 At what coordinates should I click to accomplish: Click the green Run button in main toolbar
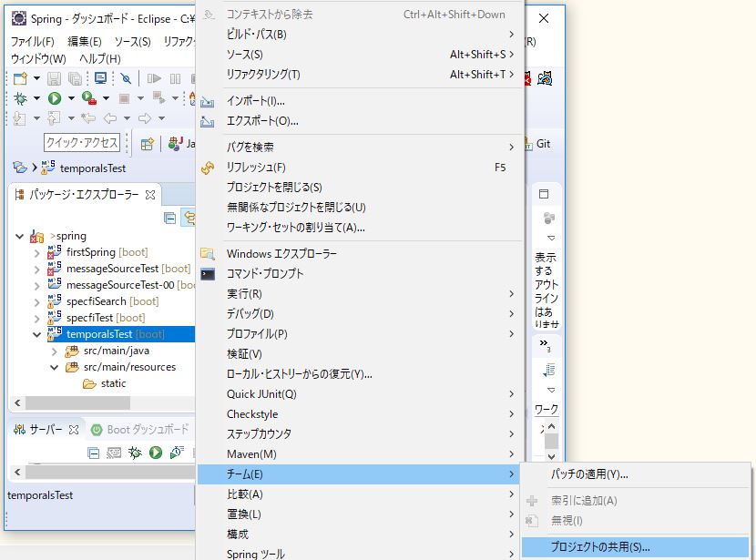pos(55,98)
